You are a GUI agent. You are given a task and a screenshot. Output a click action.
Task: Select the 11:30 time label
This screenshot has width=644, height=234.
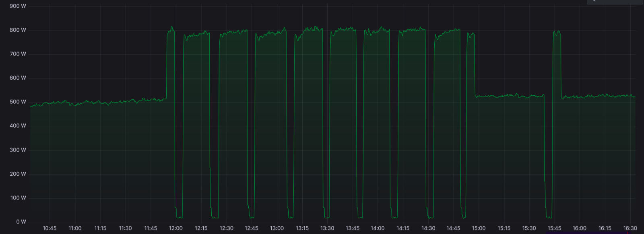pyautogui.click(x=125, y=228)
